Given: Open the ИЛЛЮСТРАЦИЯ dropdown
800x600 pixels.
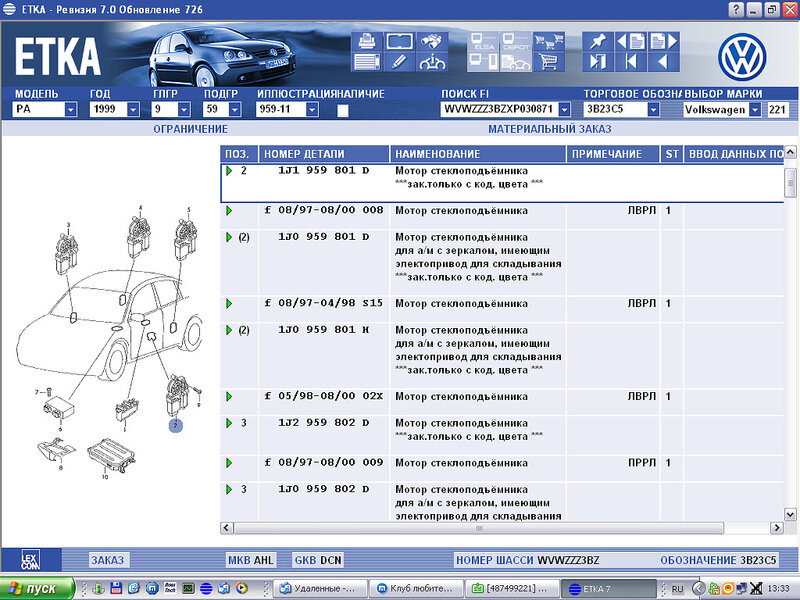Looking at the screenshot, I should (x=312, y=109).
